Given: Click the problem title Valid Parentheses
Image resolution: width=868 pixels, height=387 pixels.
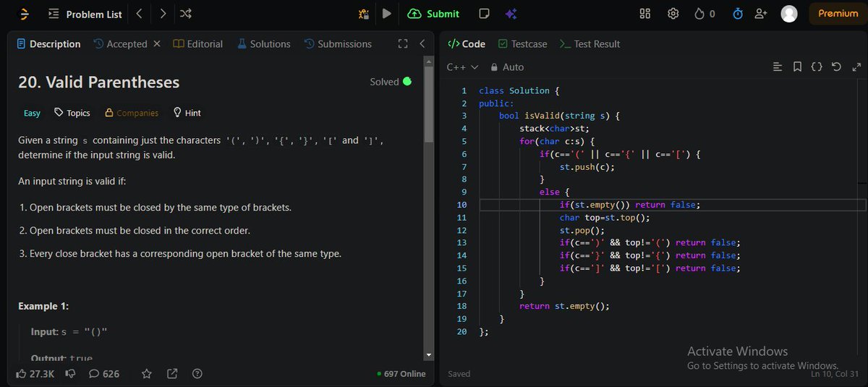Looking at the screenshot, I should [x=98, y=82].
